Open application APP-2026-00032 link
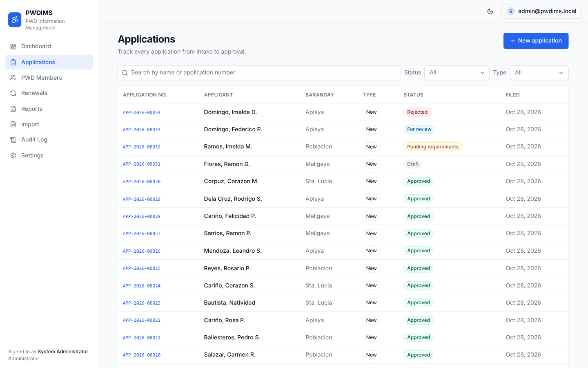Viewport: 588px width, 368px height. coord(142,147)
